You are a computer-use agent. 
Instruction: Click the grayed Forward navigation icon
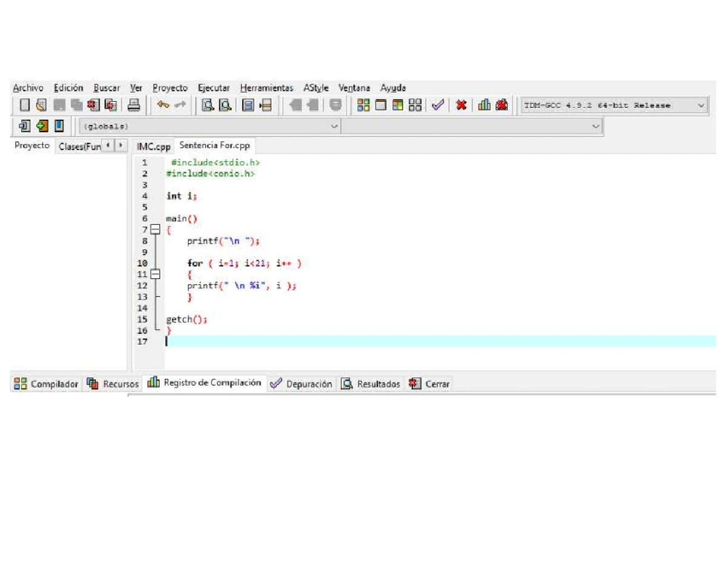coord(313,105)
